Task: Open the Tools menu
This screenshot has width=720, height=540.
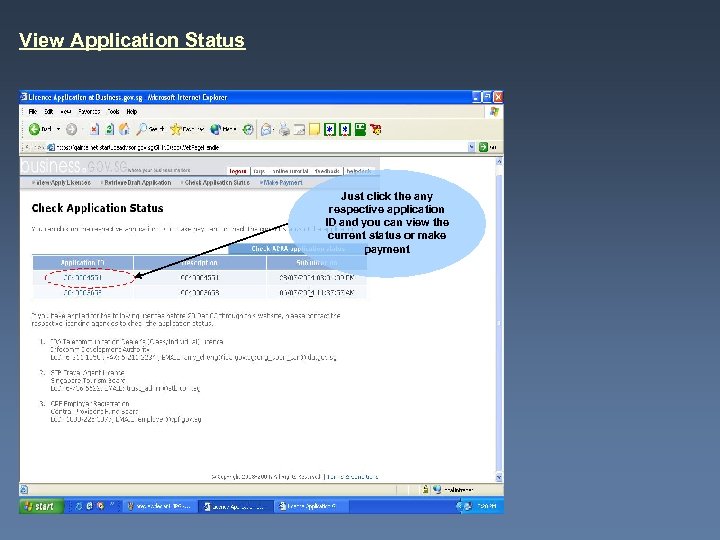Action: click(x=113, y=112)
